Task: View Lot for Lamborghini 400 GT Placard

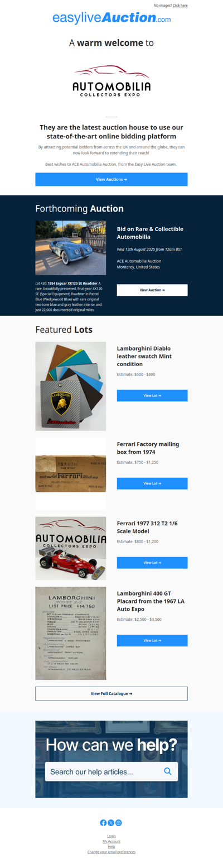Action: (x=152, y=641)
